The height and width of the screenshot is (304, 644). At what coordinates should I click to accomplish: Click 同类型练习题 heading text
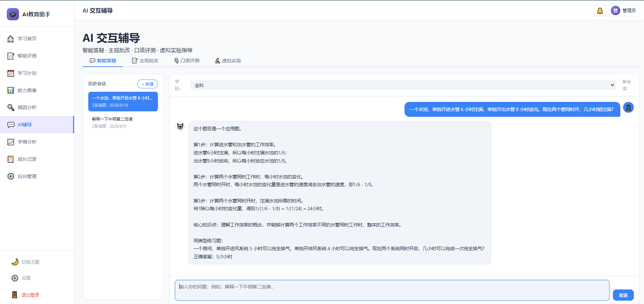click(208, 241)
